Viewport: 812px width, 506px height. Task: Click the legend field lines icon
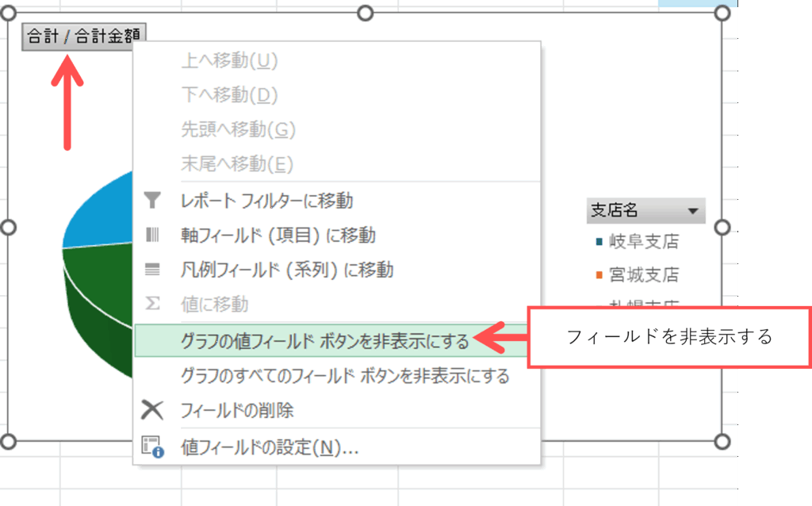152,270
